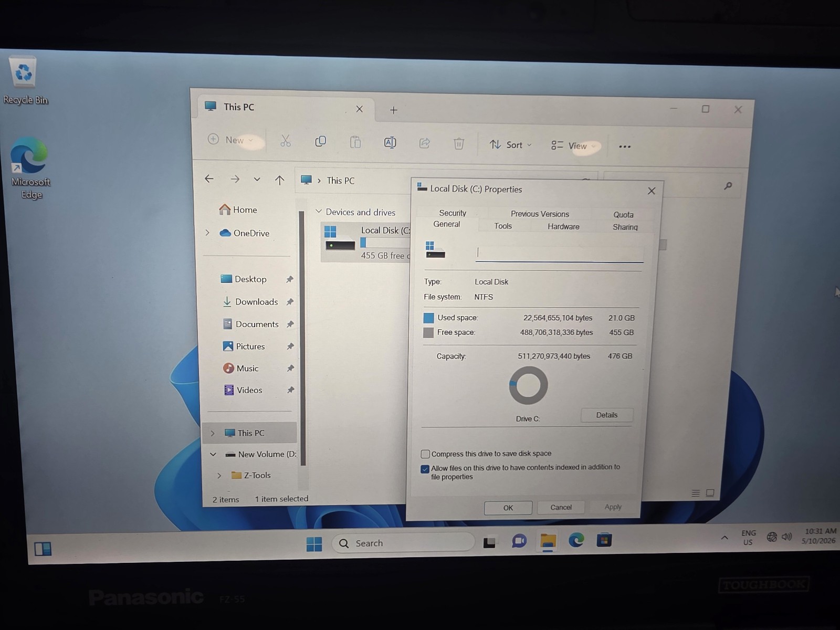Open the chat app on taskbar
Screen dimensions: 840x630
pos(519,541)
